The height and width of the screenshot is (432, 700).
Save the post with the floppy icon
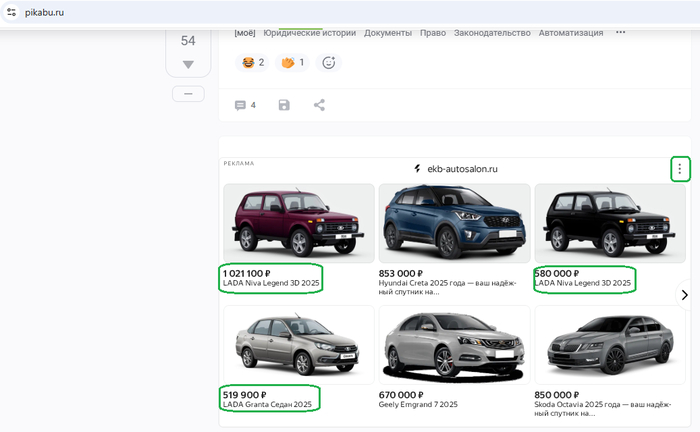pyautogui.click(x=284, y=105)
